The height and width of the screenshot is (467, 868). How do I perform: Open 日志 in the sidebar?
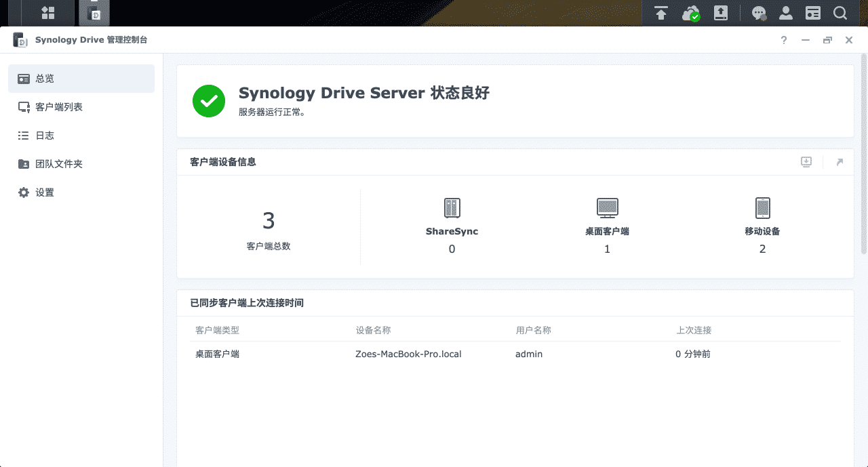point(81,136)
